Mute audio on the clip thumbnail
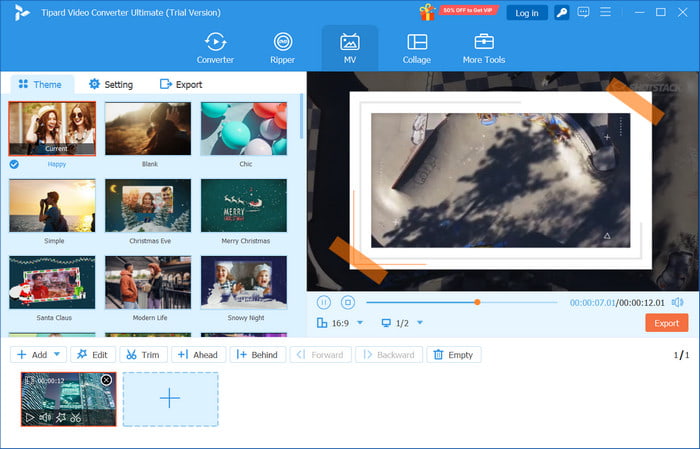The width and height of the screenshot is (700, 449). (44, 417)
